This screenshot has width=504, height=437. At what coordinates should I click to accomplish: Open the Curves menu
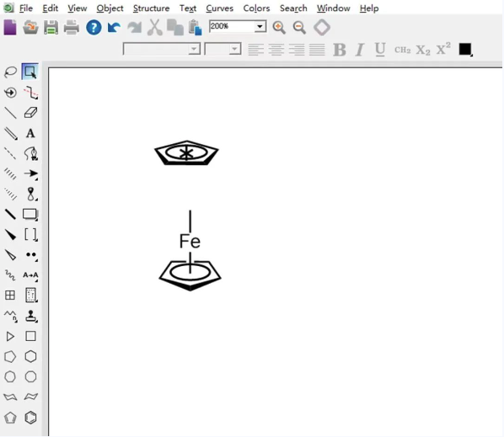pos(219,8)
